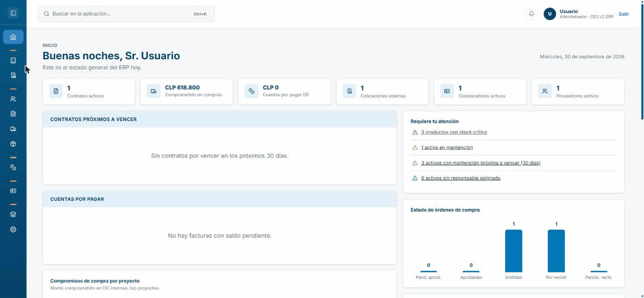Click the truck icon in Comprometido en compras card
The image size is (644, 298).
(x=153, y=91)
